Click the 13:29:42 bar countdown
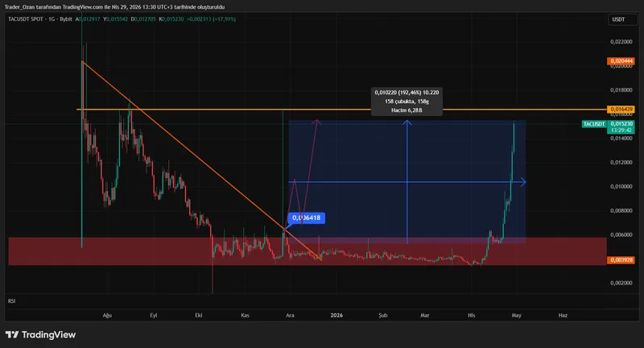 (621, 130)
